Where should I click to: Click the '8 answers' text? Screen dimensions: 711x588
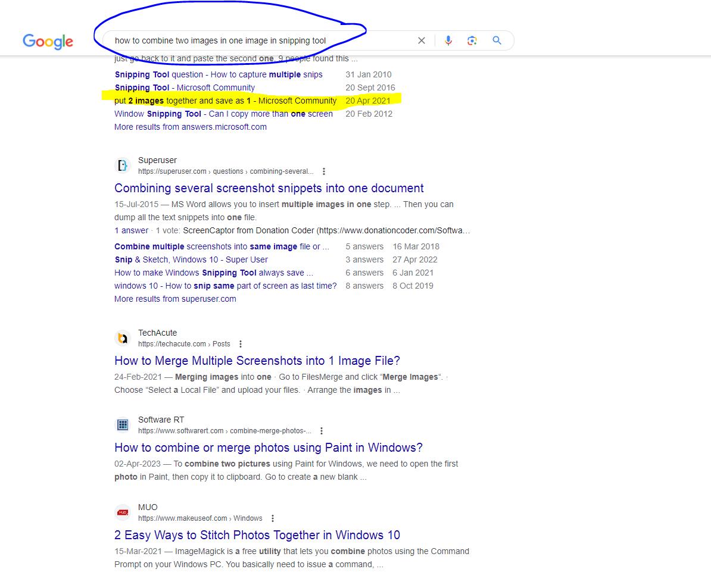point(364,286)
